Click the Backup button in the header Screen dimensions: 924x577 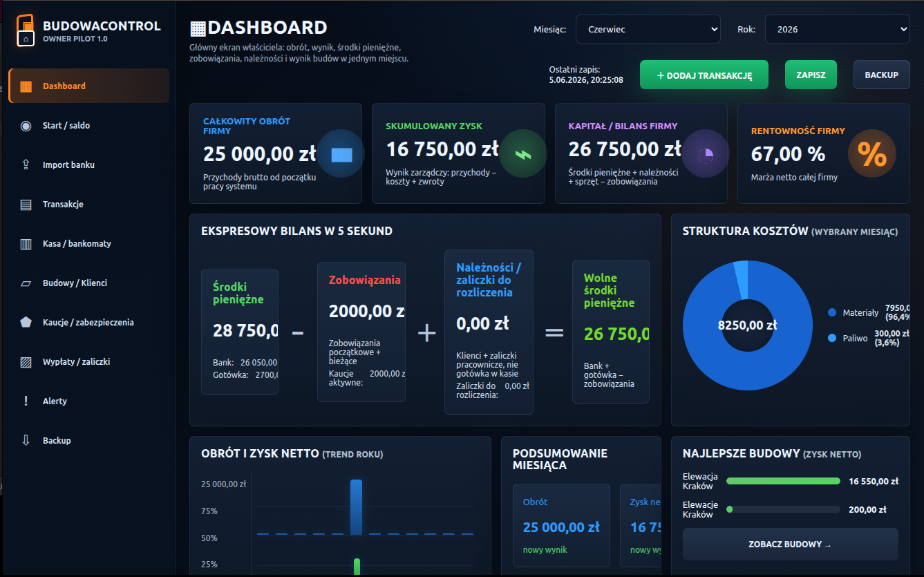[x=881, y=75]
